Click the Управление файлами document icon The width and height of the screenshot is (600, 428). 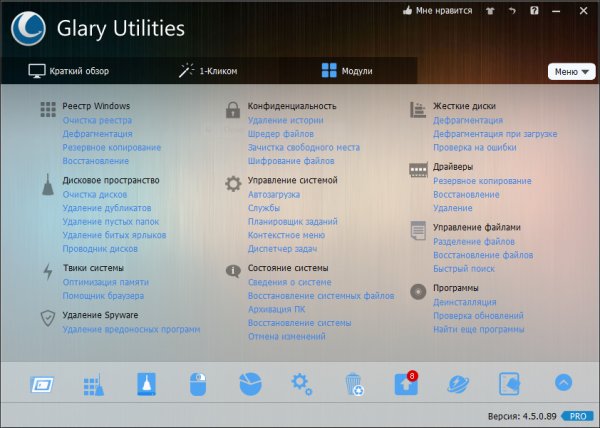tap(418, 230)
